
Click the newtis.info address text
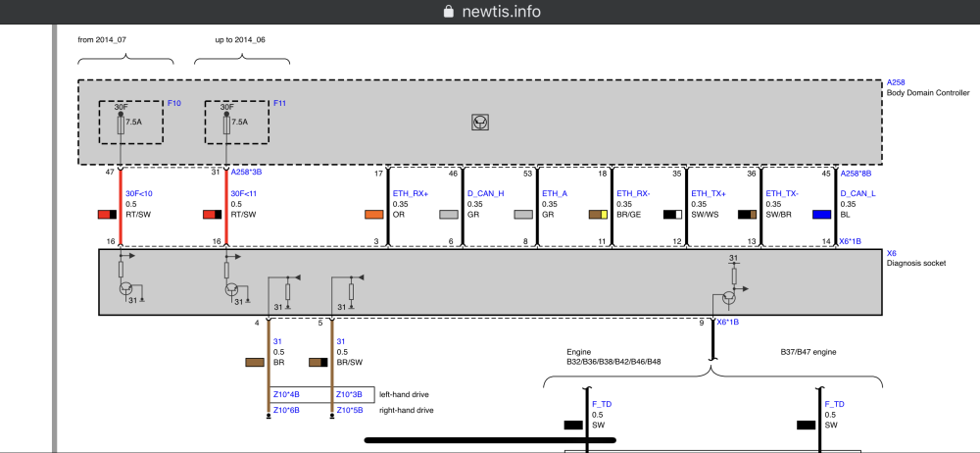coord(501,11)
